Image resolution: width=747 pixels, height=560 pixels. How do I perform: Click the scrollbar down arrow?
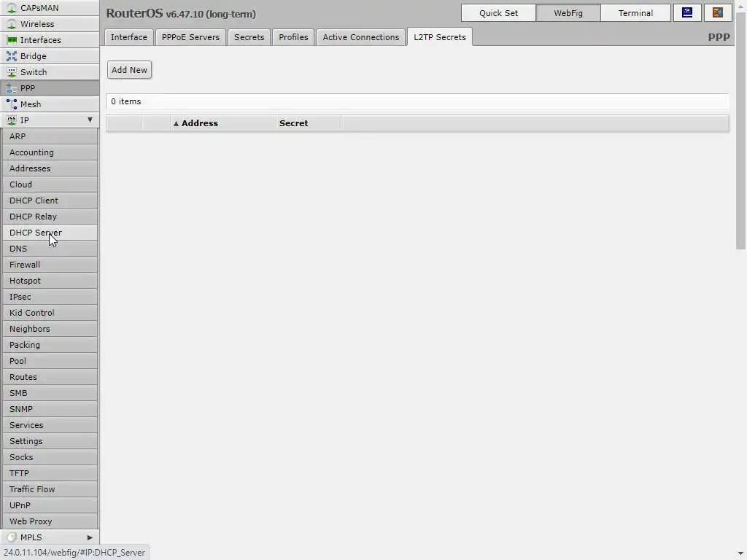tap(741, 554)
